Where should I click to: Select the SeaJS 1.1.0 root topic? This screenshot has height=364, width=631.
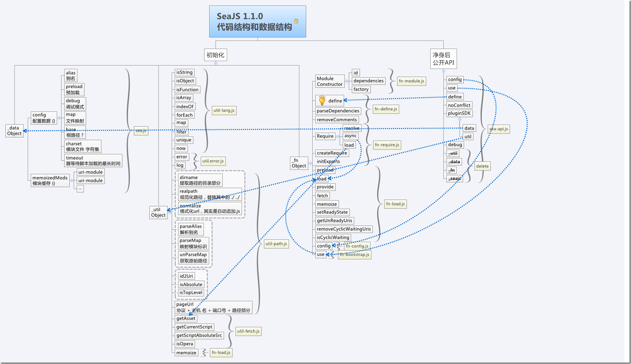[258, 21]
